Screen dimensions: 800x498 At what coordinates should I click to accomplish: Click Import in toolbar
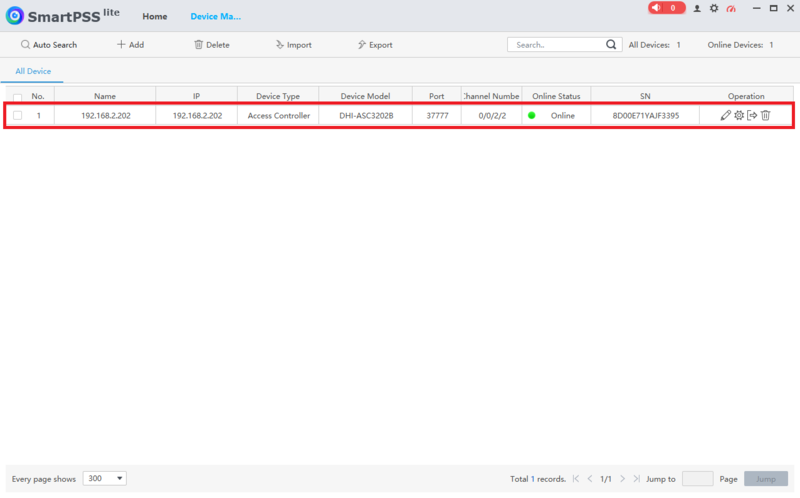(293, 45)
